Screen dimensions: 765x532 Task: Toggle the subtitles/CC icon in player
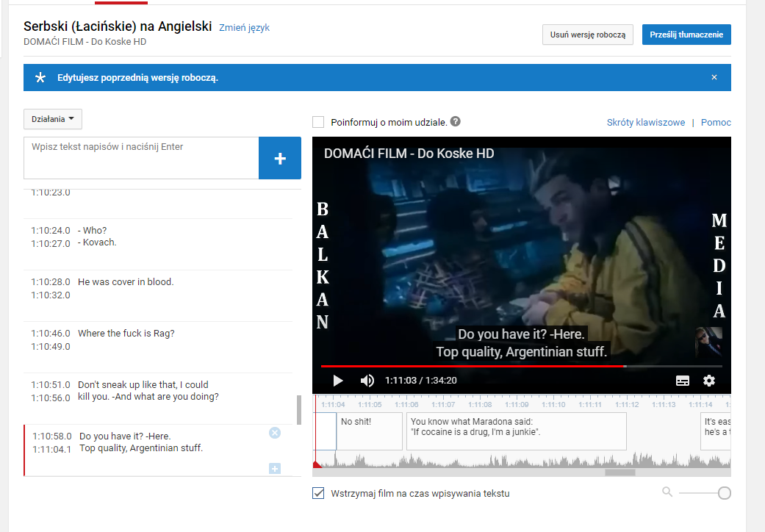(x=683, y=381)
